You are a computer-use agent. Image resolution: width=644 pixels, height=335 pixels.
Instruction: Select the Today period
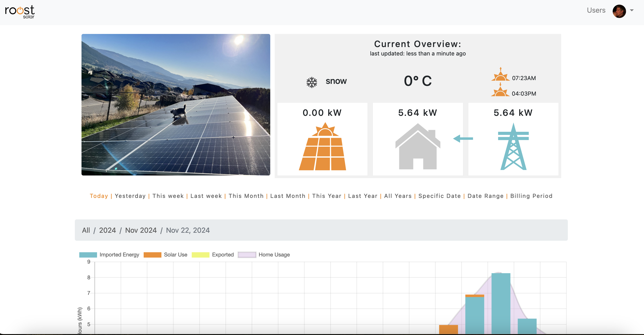click(x=99, y=196)
